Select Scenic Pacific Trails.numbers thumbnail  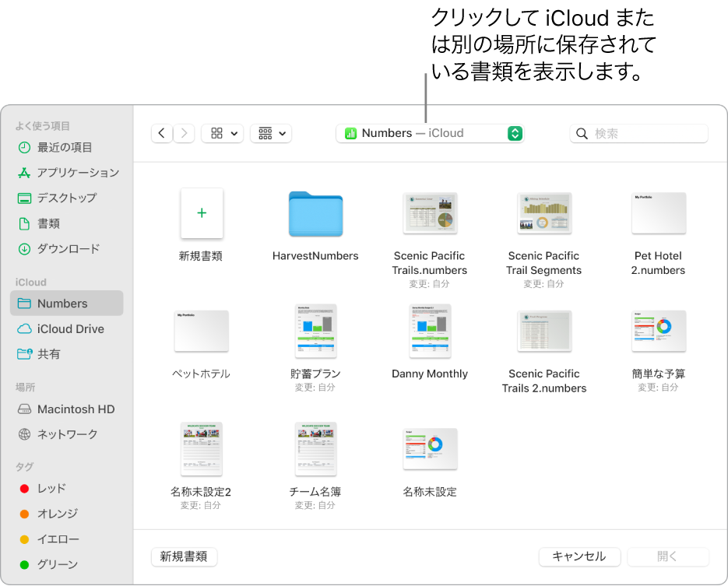[430, 213]
